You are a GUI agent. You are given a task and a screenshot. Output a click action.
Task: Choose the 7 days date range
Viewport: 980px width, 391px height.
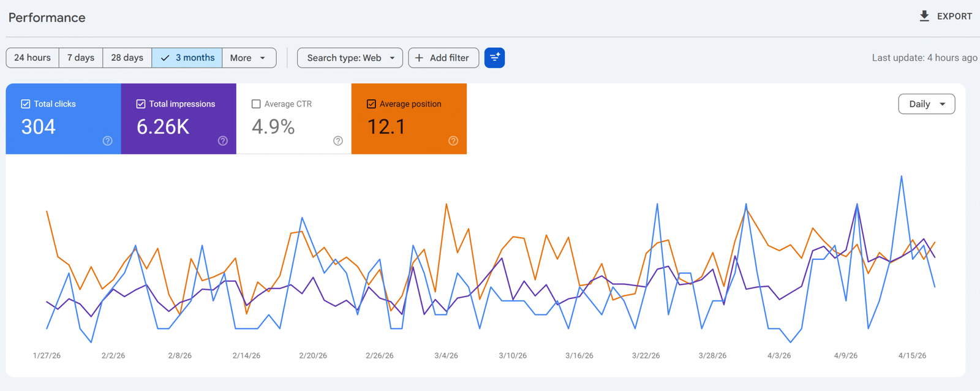[81, 58]
